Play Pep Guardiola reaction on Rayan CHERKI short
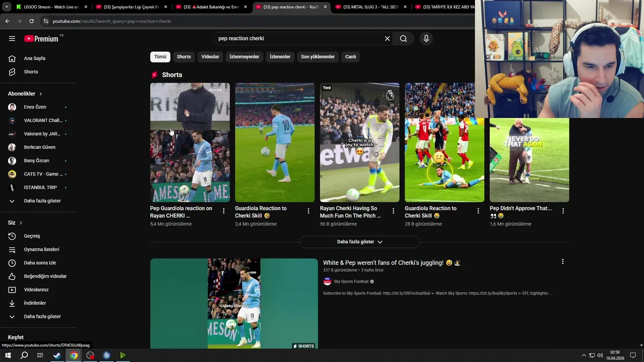Screen dimensions: 644x362 coord(190,142)
